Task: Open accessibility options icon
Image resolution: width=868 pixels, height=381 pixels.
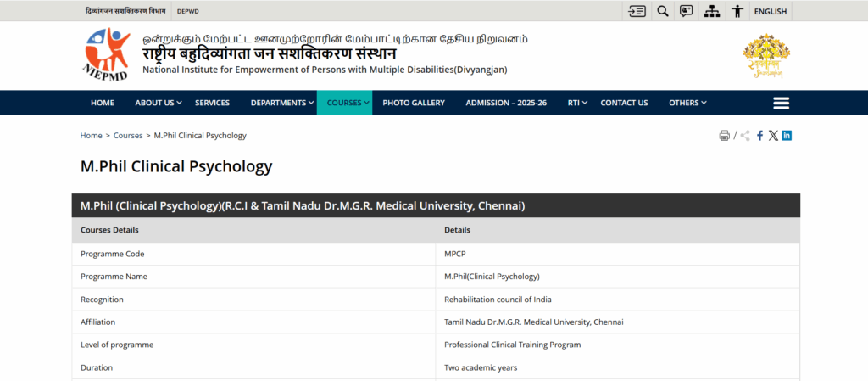Action: pos(737,11)
